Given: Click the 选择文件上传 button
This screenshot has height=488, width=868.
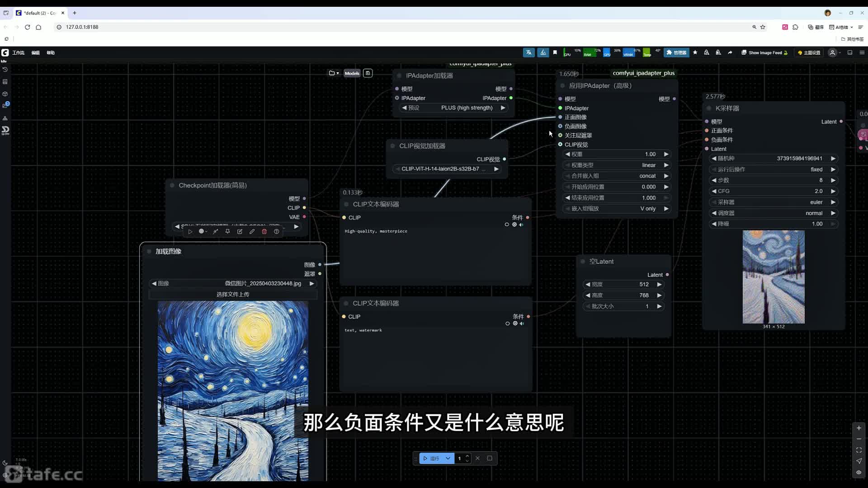Looking at the screenshot, I should tap(233, 294).
